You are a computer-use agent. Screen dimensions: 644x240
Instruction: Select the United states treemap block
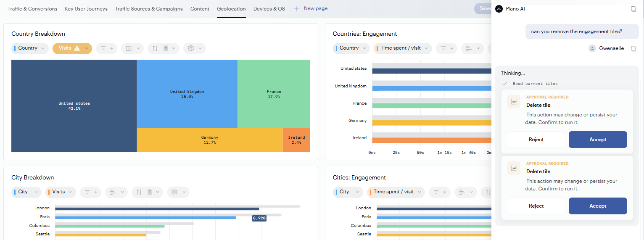(x=74, y=105)
